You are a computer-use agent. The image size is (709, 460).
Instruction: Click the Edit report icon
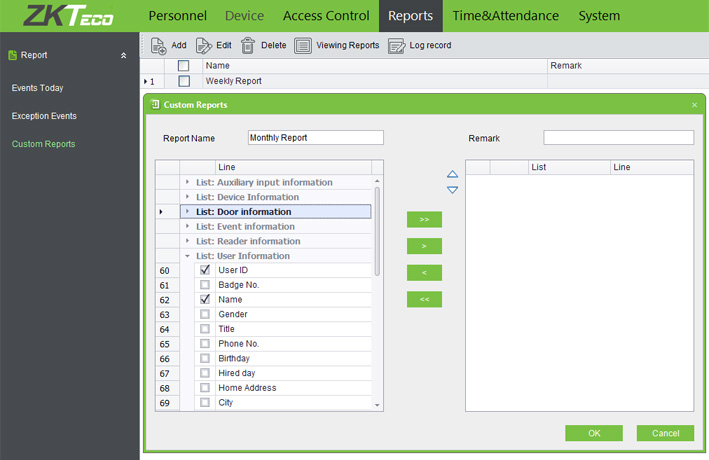[x=203, y=46]
